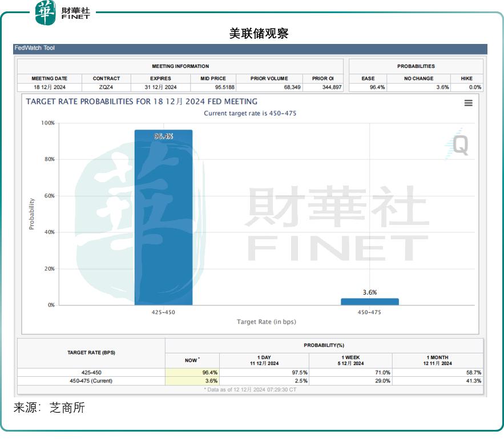Viewport: 504px width, 443px height.
Task: Click the NOW column header
Action: [x=192, y=360]
